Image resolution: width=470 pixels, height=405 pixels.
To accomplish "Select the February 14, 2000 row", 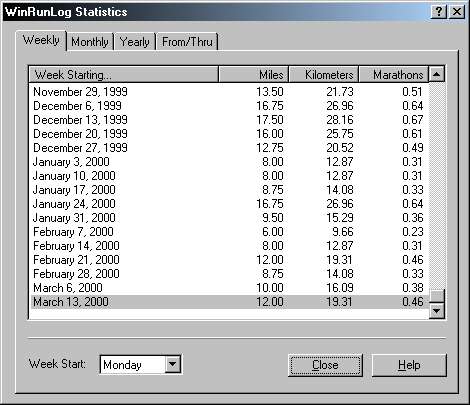I will [x=229, y=246].
